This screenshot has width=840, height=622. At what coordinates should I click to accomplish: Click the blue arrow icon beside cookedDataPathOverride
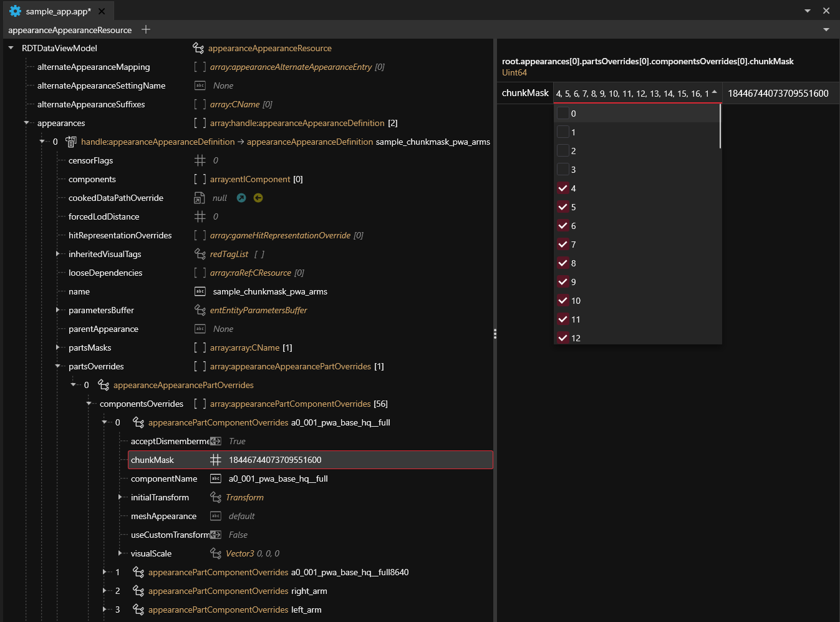click(x=241, y=198)
